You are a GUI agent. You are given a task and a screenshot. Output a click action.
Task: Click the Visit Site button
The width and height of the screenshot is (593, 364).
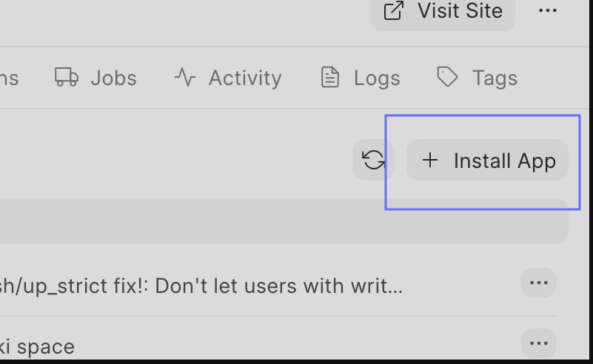[443, 12]
